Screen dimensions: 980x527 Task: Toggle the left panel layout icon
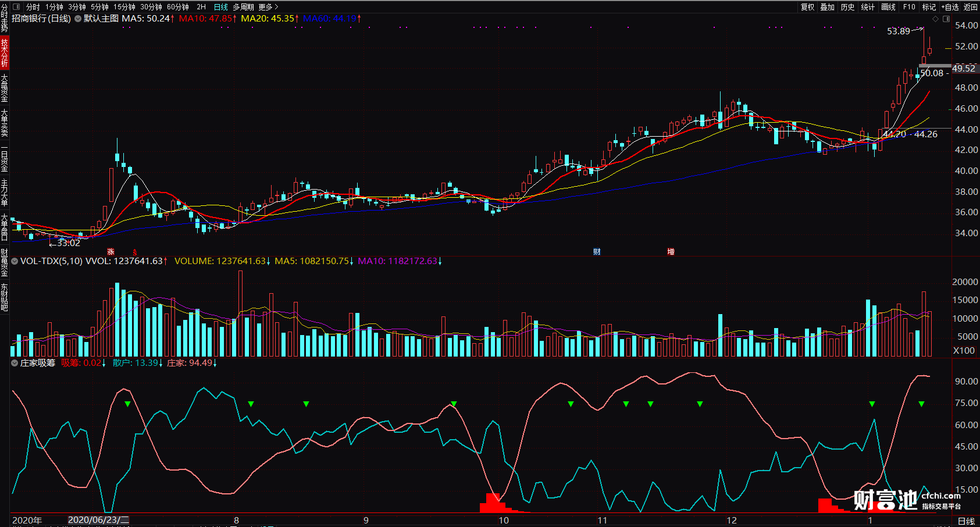point(16,6)
